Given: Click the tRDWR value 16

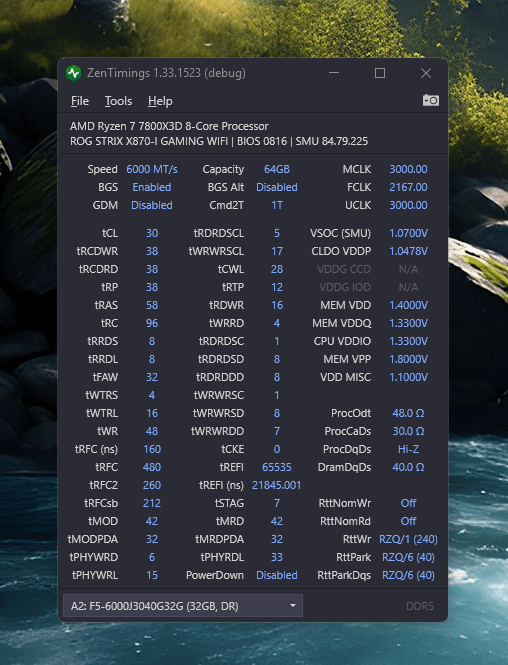Looking at the screenshot, I should (277, 305).
